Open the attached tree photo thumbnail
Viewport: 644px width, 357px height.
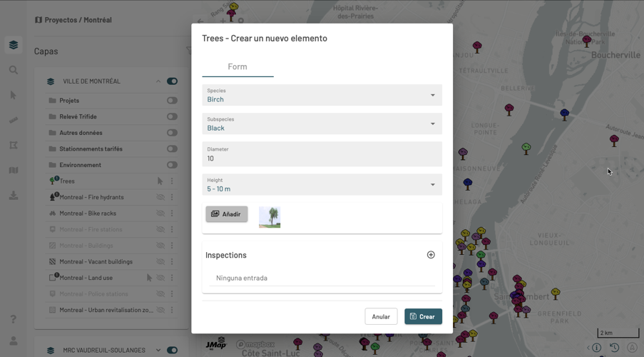(x=270, y=217)
